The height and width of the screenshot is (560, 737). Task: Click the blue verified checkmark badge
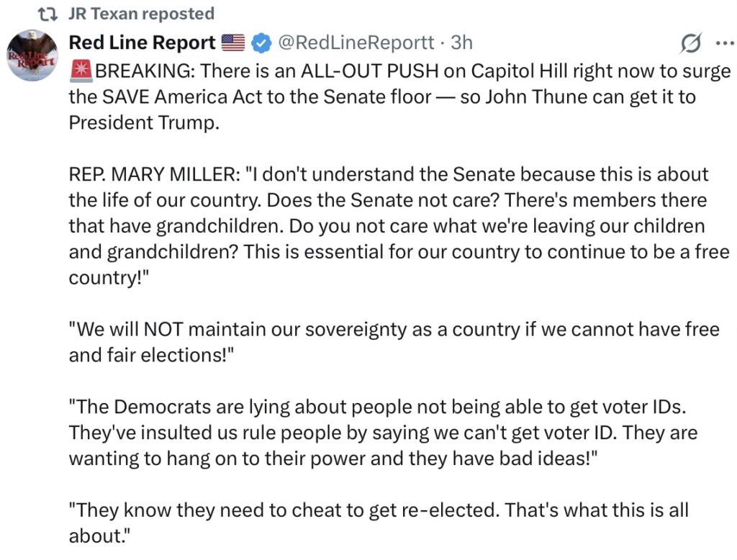pyautogui.click(x=261, y=43)
